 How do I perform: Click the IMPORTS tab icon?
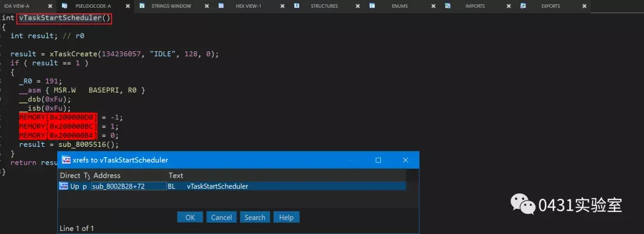click(447, 6)
